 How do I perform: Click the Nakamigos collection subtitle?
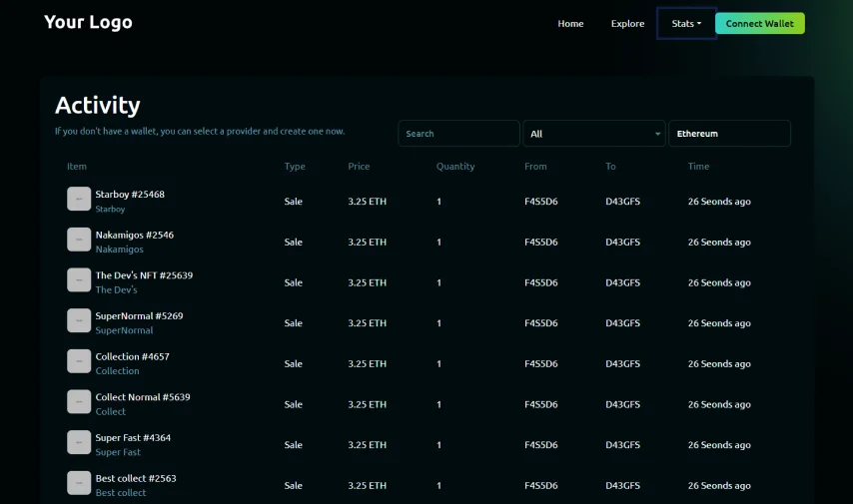[119, 250]
